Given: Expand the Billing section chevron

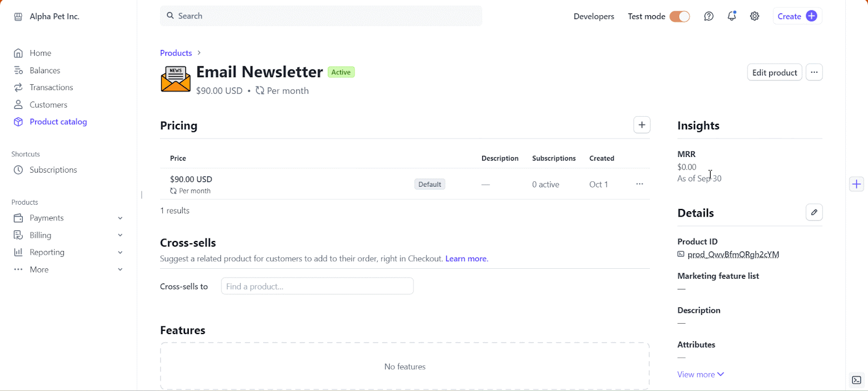Looking at the screenshot, I should click(120, 235).
